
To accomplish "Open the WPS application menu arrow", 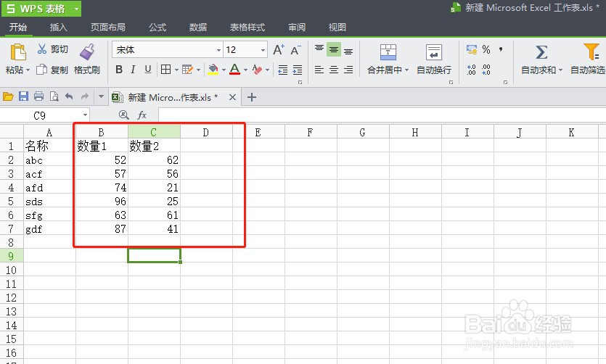I will coord(76,9).
